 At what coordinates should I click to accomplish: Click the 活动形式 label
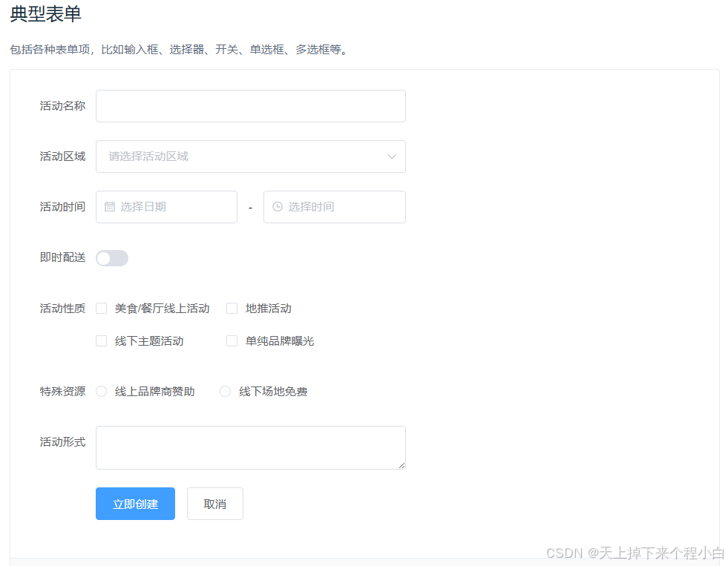tap(62, 442)
